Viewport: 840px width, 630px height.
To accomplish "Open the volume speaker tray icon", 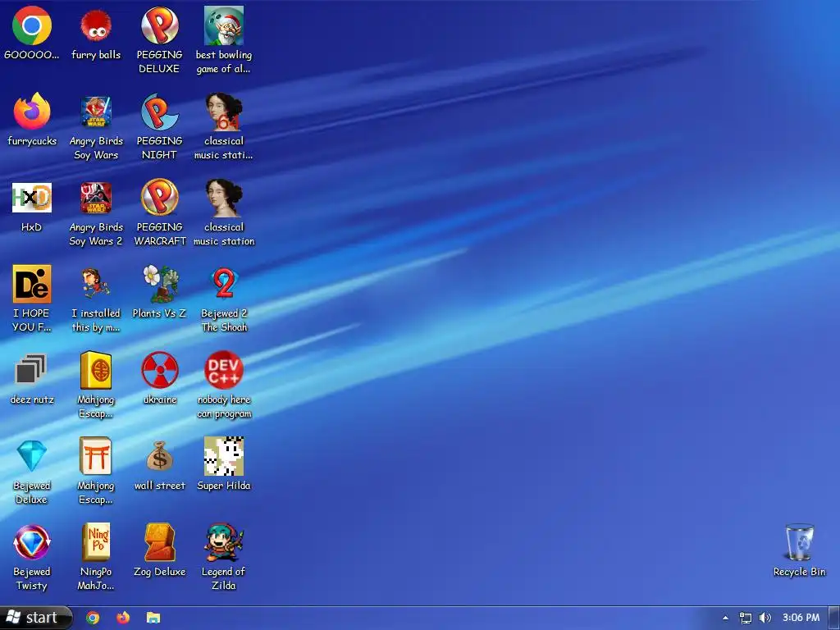I will pyautogui.click(x=765, y=618).
